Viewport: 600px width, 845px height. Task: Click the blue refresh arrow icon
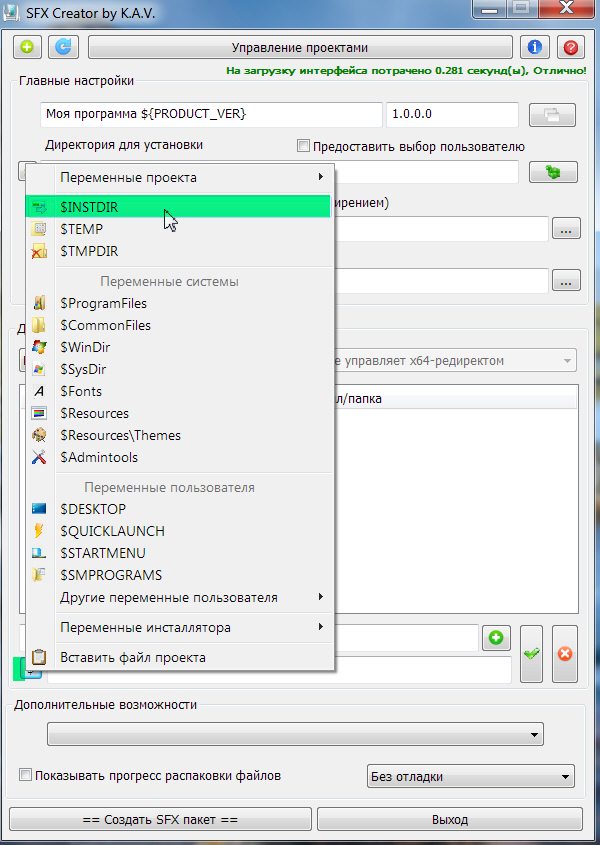[x=63, y=47]
